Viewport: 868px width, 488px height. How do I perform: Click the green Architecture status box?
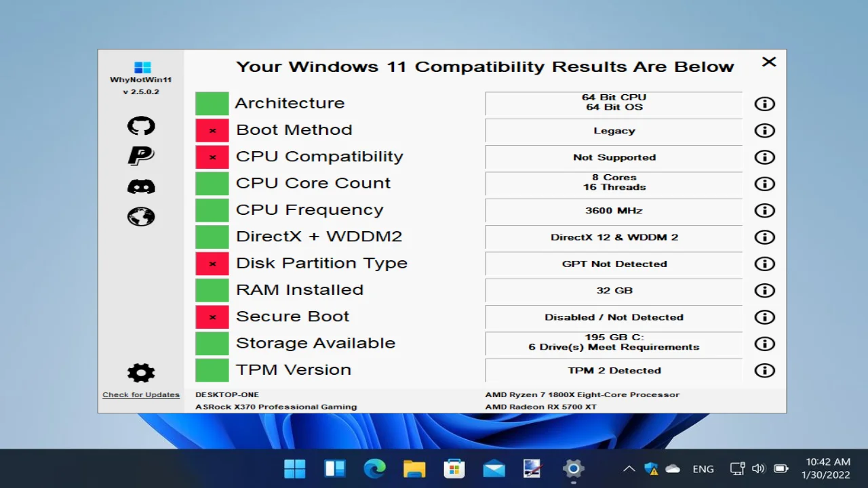(212, 104)
